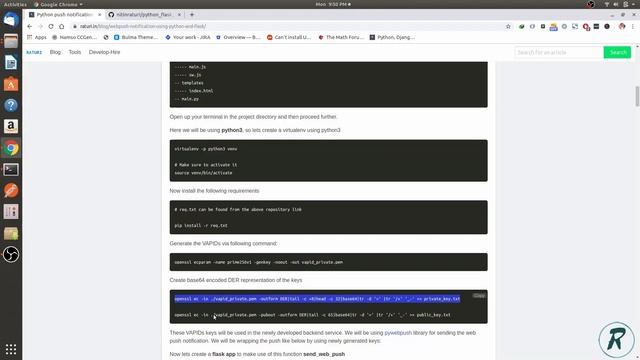The height and width of the screenshot is (360, 640).
Task: Click the extension icon with OFF badge
Action: 553,27
